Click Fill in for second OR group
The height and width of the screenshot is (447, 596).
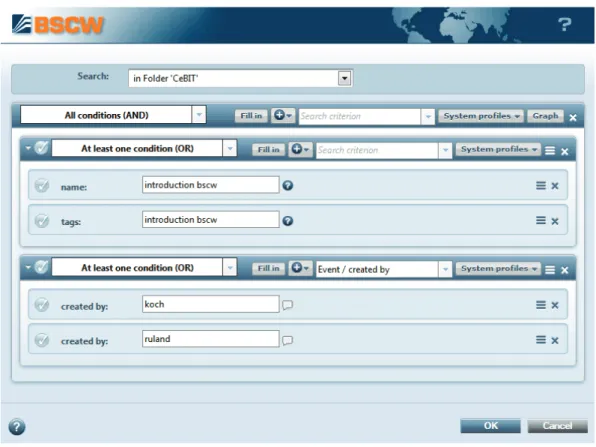(268, 269)
